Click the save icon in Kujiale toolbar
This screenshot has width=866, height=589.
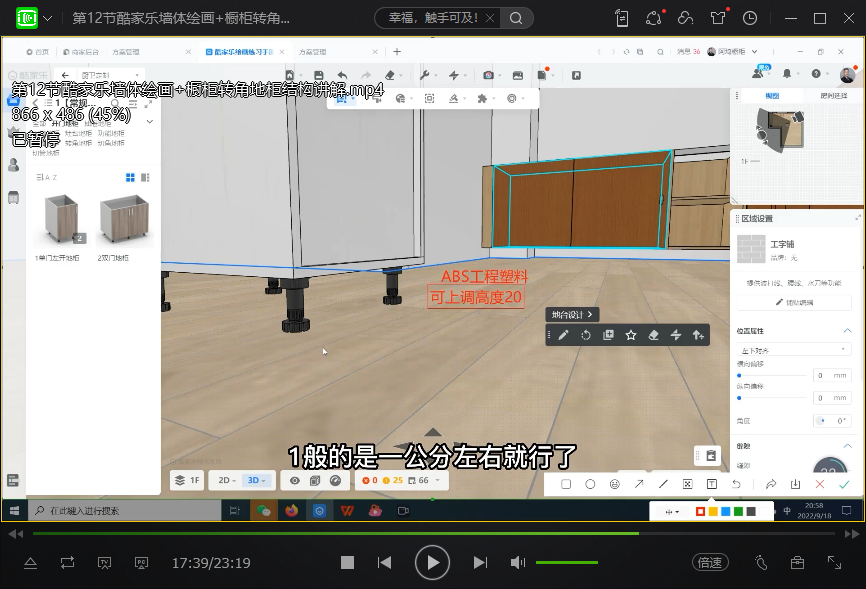pos(319,75)
